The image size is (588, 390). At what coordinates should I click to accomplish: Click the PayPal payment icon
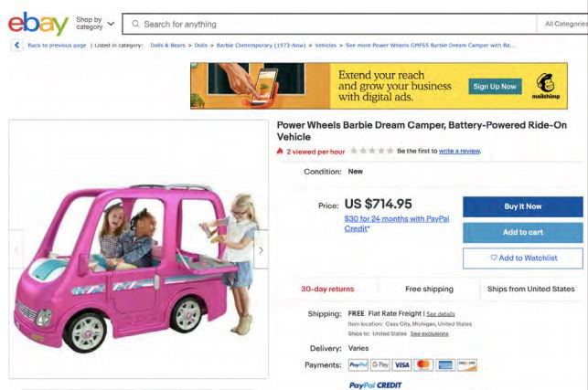click(x=358, y=365)
